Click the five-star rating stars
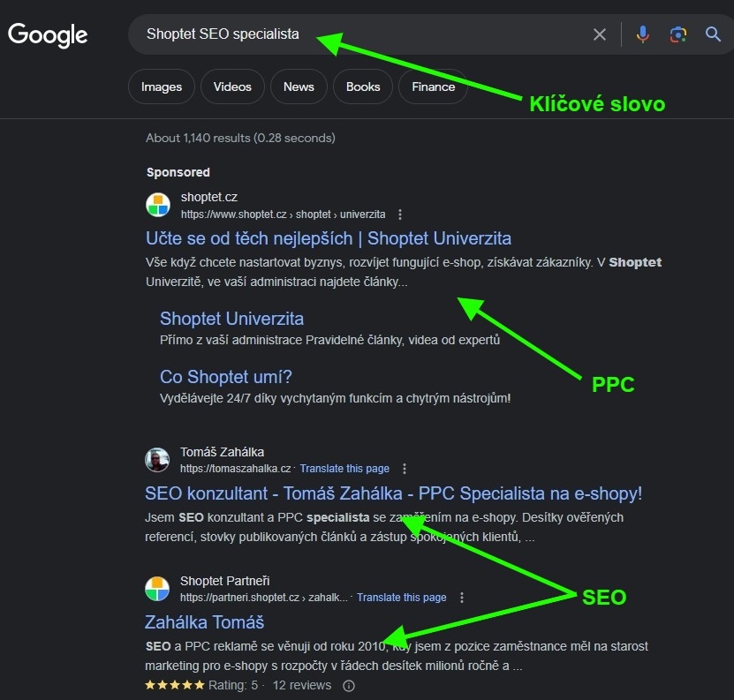Viewport: 734px width, 700px height. (175, 685)
